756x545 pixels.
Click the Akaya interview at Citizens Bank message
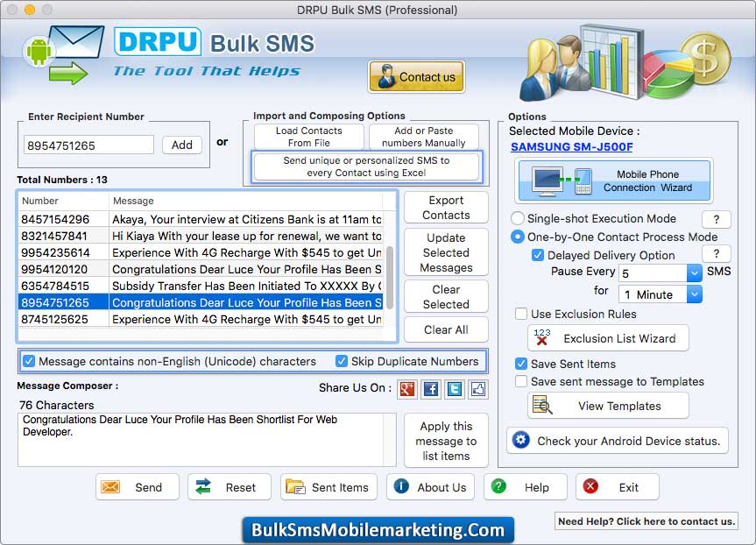coord(247,219)
